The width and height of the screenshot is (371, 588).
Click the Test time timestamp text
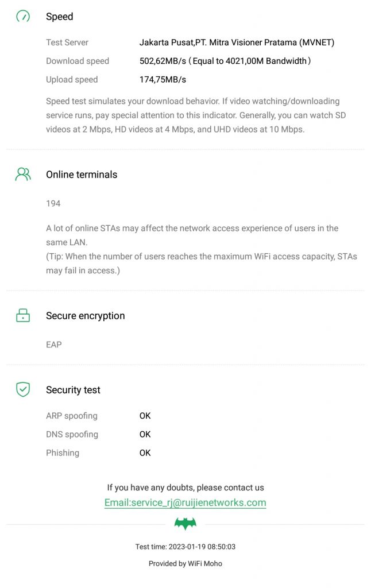coord(185,547)
